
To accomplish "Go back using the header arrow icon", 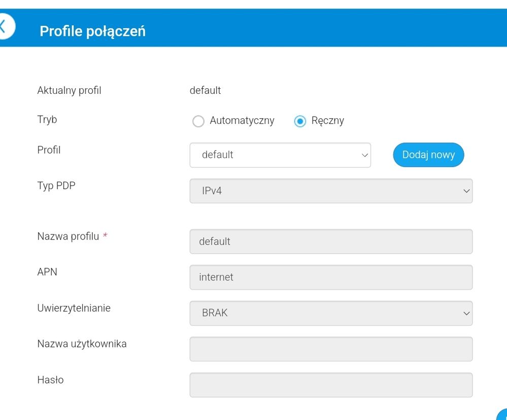I will click(x=4, y=26).
